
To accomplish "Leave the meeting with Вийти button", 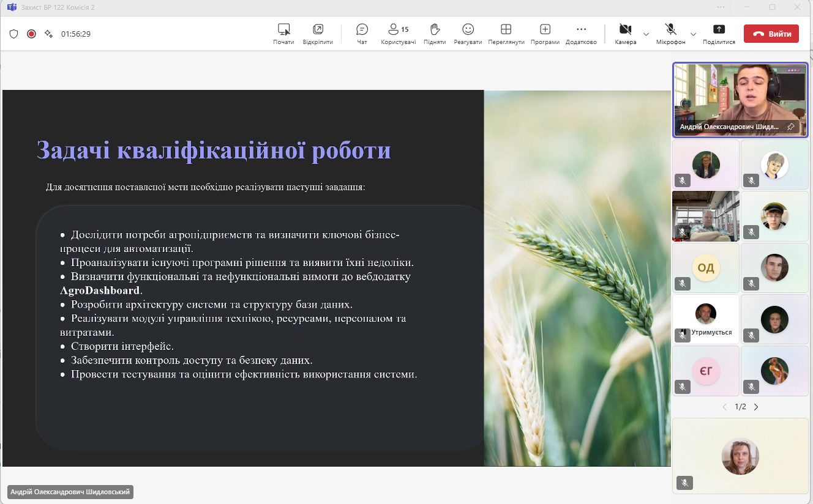I will coord(771,34).
